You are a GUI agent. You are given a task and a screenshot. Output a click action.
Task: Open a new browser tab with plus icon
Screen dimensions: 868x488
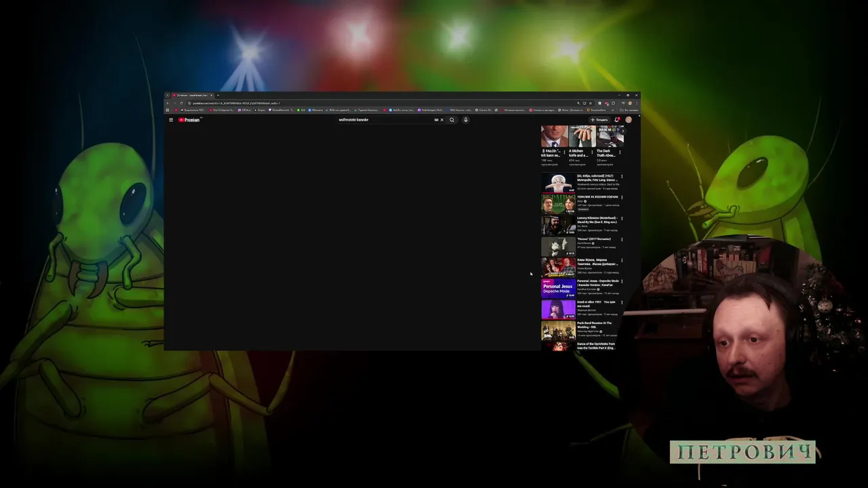tap(218, 95)
